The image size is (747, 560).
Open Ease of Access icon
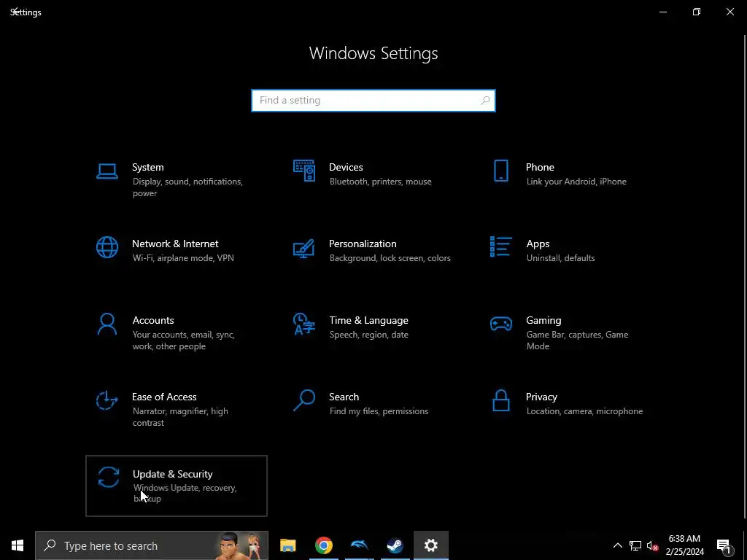[x=107, y=400]
